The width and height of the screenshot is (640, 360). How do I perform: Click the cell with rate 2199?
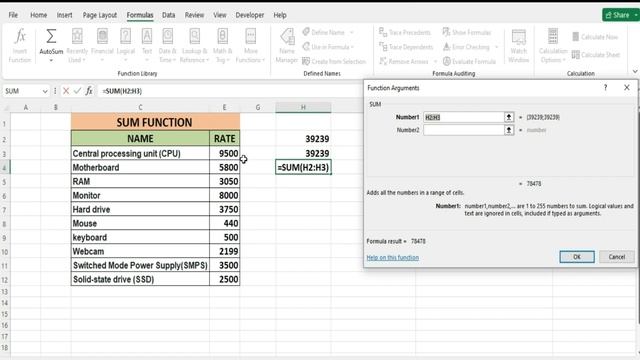pyautogui.click(x=224, y=251)
